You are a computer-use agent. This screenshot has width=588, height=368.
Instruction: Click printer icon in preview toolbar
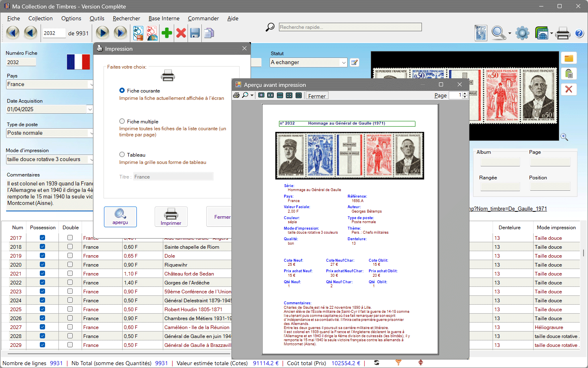(236, 95)
